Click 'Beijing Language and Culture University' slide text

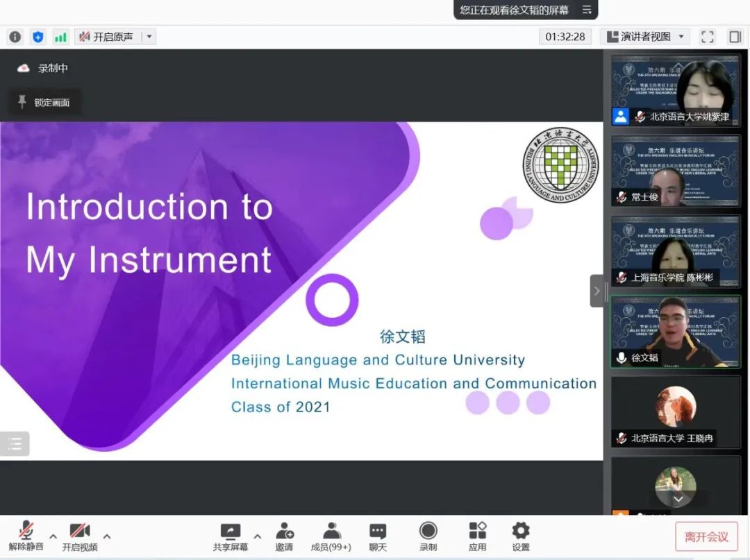[378, 359]
